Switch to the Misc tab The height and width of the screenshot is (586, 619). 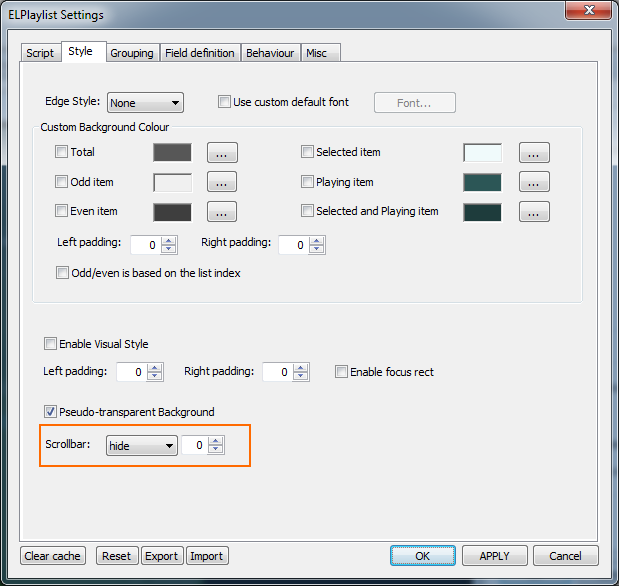click(321, 53)
